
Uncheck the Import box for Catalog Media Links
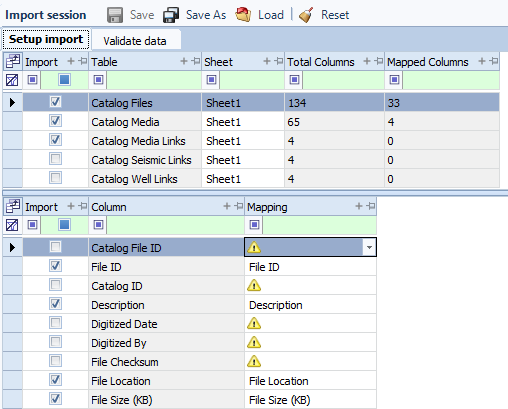click(x=55, y=140)
